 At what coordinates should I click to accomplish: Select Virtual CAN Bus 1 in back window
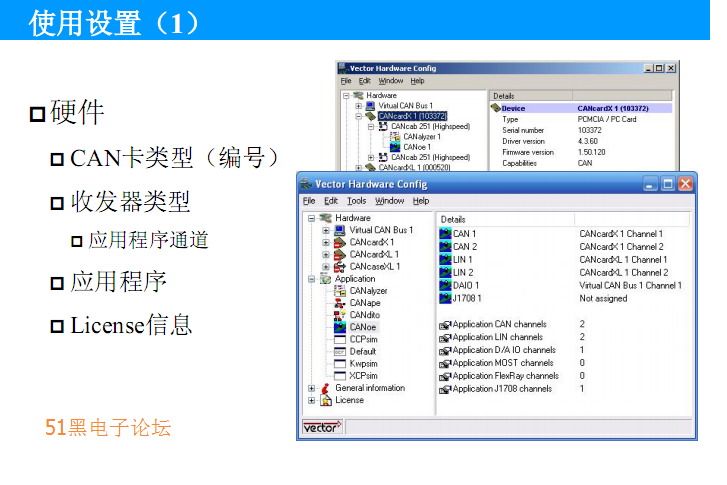click(406, 106)
